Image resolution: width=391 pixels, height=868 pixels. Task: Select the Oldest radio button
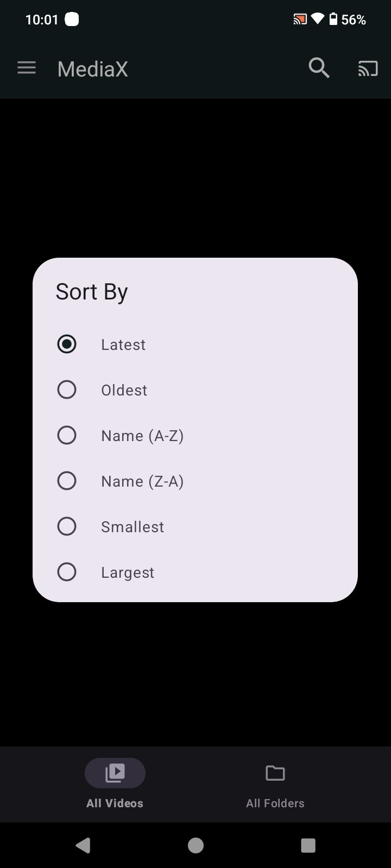[67, 390]
